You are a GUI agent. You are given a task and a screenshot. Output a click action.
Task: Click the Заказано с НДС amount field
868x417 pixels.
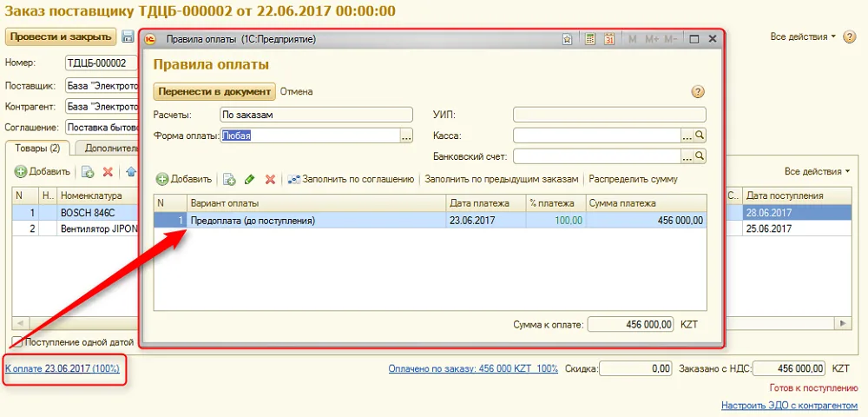(789, 368)
